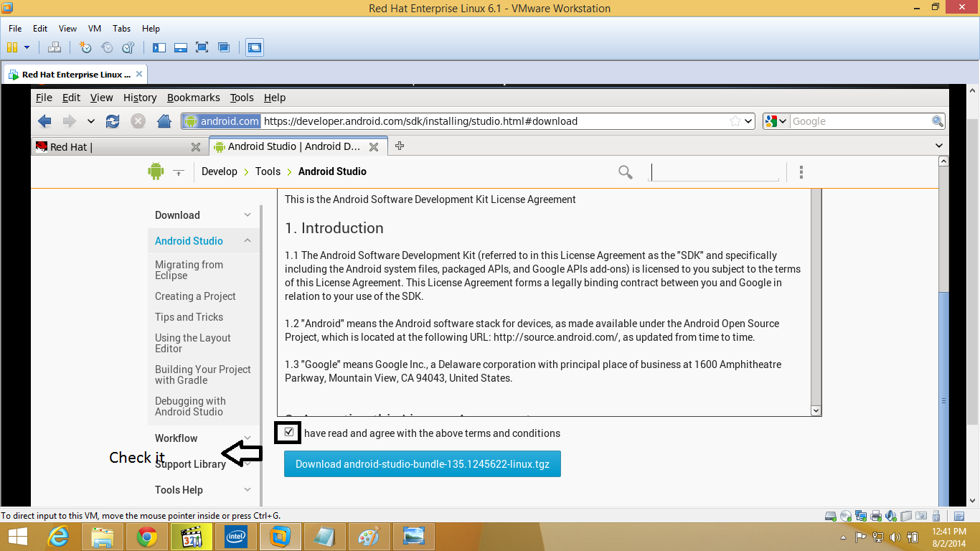This screenshot has width=980, height=551.
Task: Expand the Tools Help sidebar section
Action: pyautogui.click(x=248, y=490)
